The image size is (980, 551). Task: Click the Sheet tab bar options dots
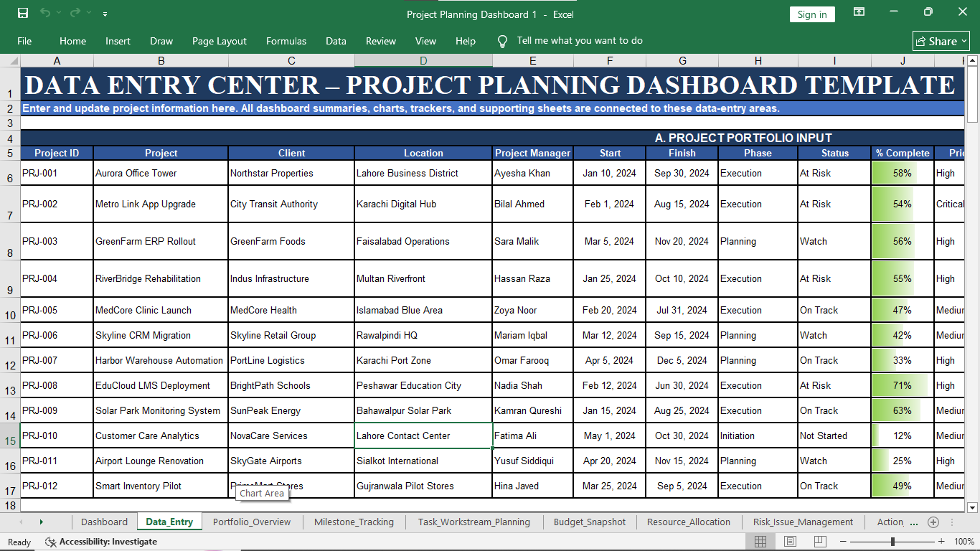point(952,522)
